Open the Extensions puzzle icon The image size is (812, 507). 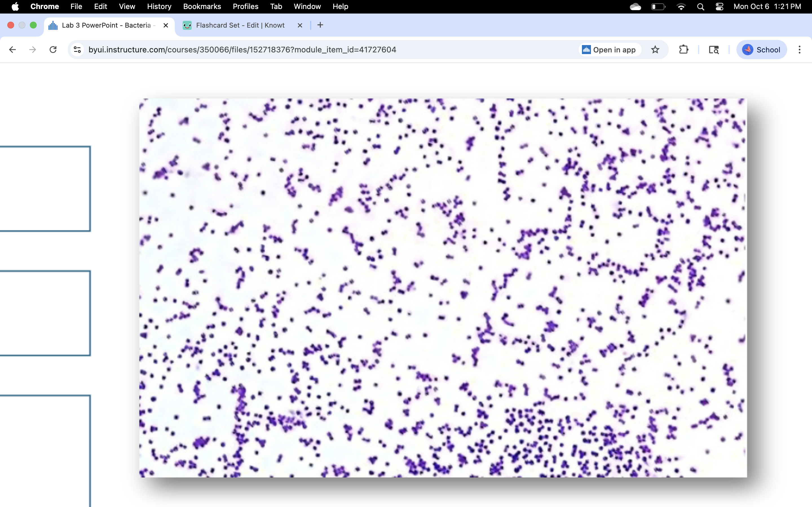pyautogui.click(x=683, y=50)
